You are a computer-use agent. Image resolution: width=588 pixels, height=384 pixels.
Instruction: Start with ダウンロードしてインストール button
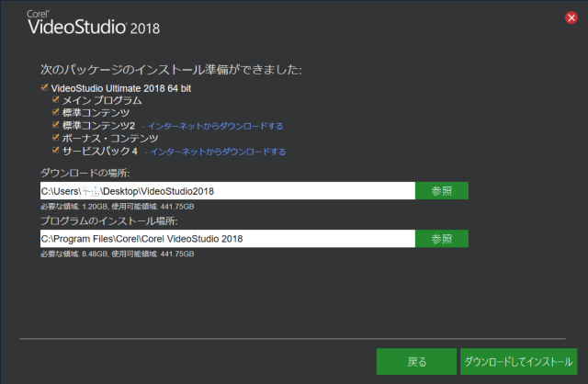point(518,362)
